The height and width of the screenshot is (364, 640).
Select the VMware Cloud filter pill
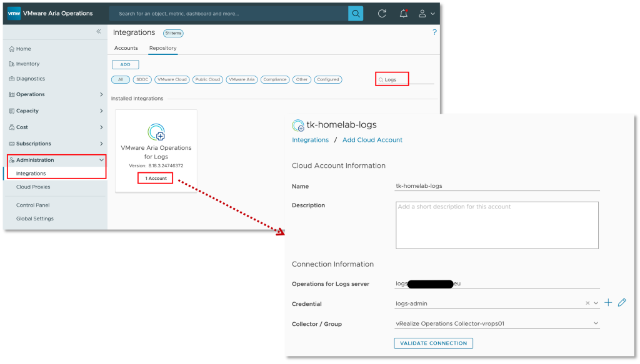[x=172, y=79]
